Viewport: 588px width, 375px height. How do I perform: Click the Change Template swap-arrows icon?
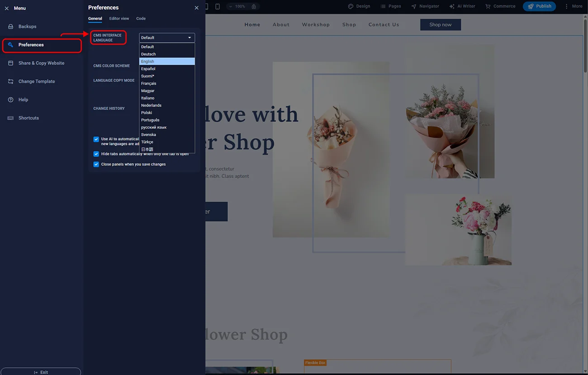click(x=11, y=82)
